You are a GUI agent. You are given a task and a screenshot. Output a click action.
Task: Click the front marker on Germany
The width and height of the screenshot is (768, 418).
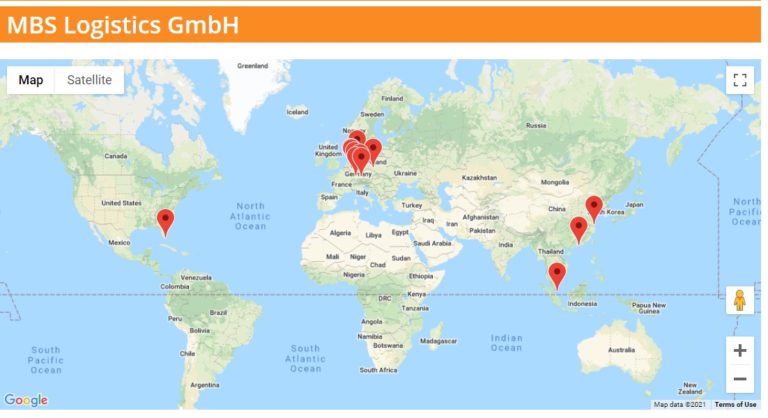[361, 161]
